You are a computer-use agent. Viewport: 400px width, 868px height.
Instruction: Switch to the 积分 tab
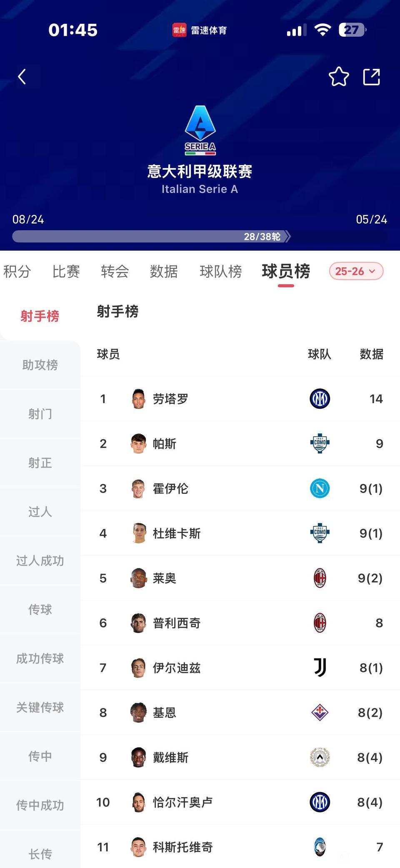(x=17, y=272)
